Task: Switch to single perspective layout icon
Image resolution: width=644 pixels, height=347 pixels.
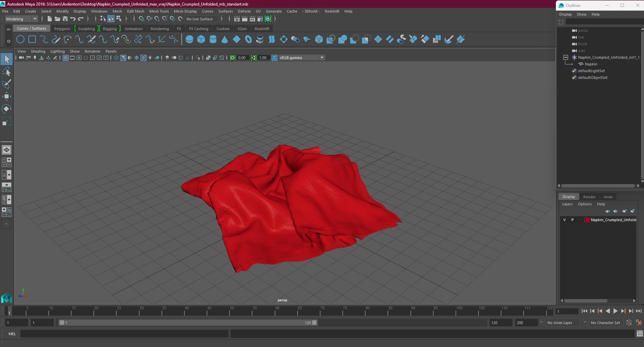Action: [x=6, y=150]
